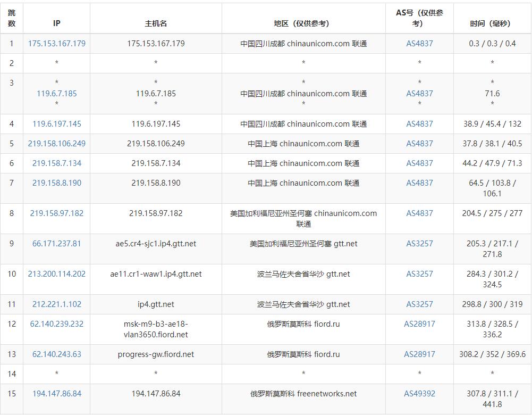The width and height of the screenshot is (532, 415).
Task: Click IP link 213.200.114.202
Action: pos(57,273)
